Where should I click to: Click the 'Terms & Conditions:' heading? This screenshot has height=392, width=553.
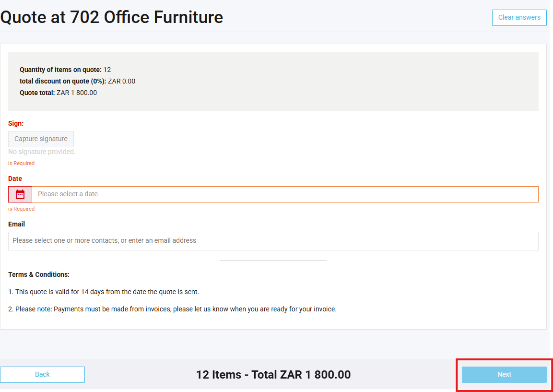click(39, 274)
